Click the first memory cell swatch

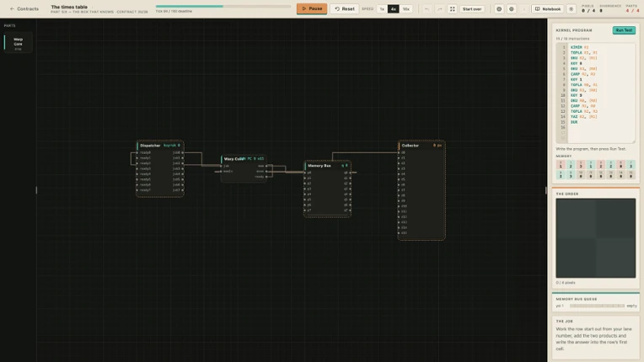click(561, 164)
